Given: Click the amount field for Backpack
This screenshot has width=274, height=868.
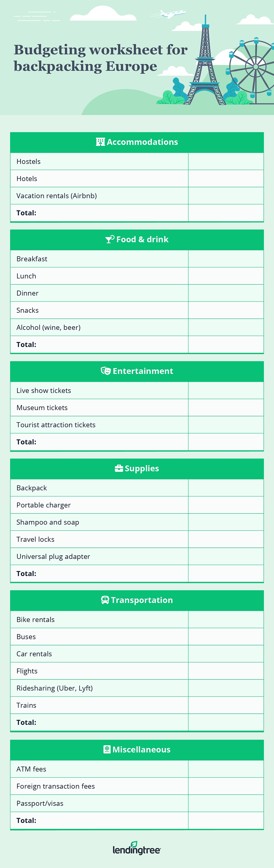Looking at the screenshot, I should (x=226, y=488).
